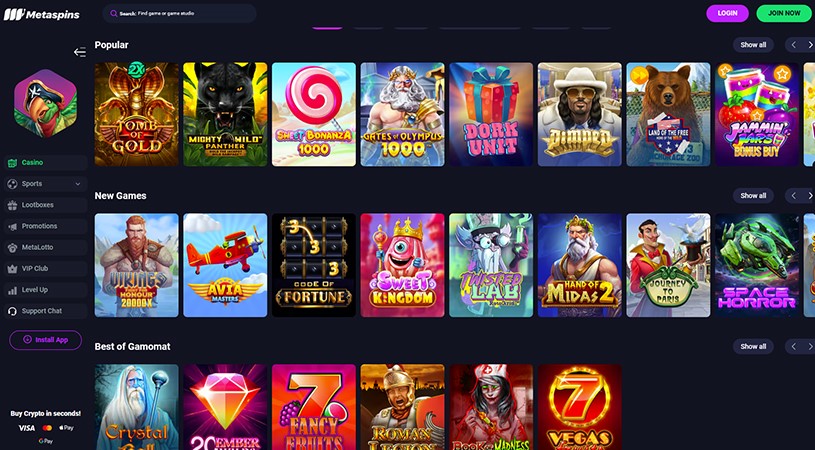815x450 pixels.
Task: Open the Avia Masters game tile
Action: click(x=225, y=265)
